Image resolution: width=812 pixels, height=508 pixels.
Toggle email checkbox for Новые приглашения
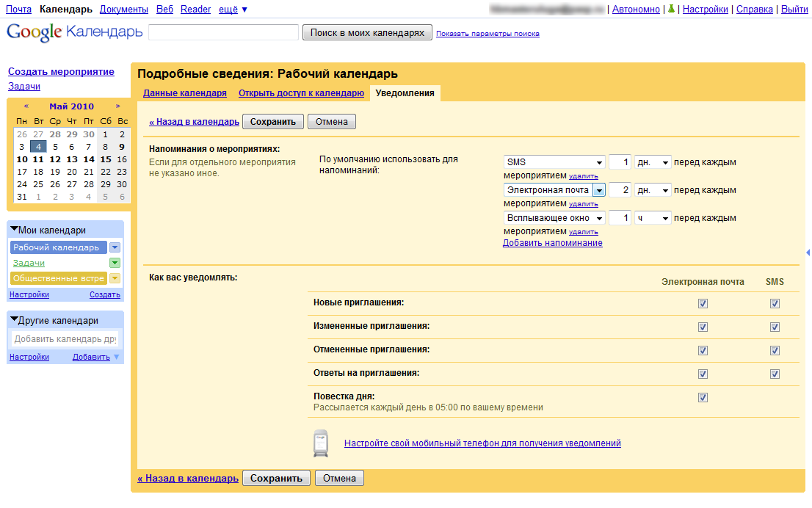703,303
